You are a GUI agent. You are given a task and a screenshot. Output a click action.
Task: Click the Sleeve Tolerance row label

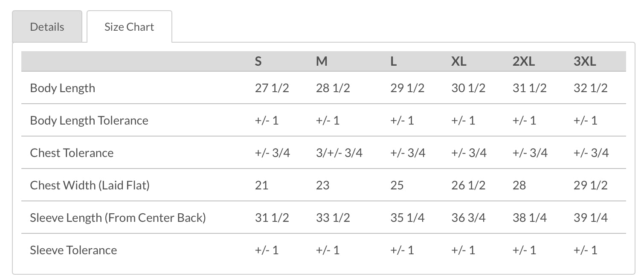(x=73, y=250)
